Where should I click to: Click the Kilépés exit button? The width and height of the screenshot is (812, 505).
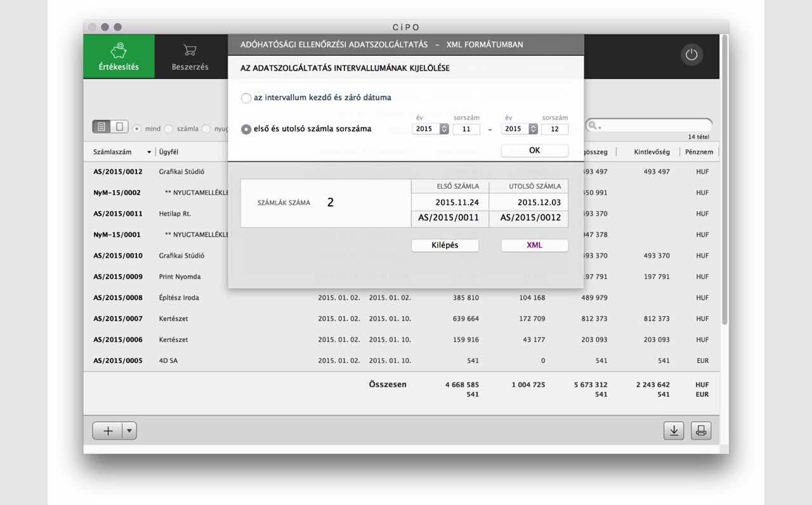click(x=445, y=246)
